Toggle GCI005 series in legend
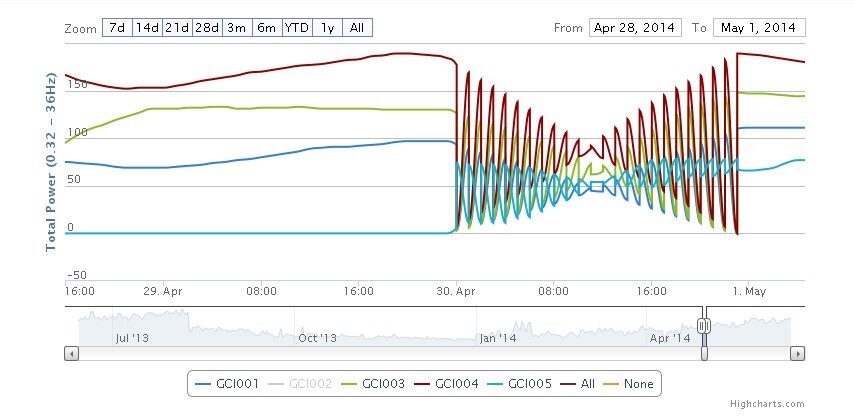 521,383
